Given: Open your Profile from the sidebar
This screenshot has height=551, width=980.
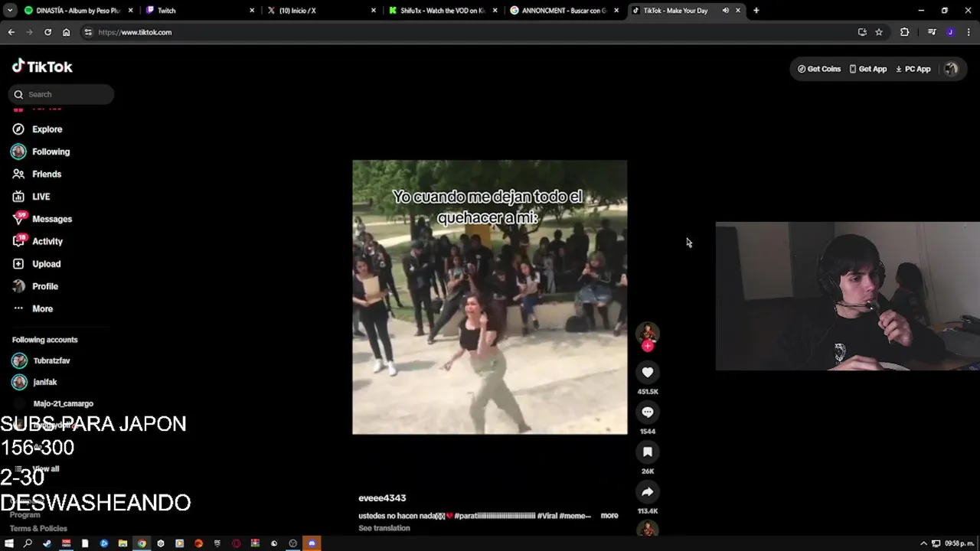Looking at the screenshot, I should [44, 286].
